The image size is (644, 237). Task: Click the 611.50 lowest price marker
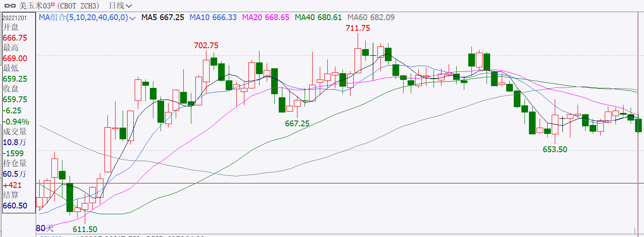click(85, 229)
